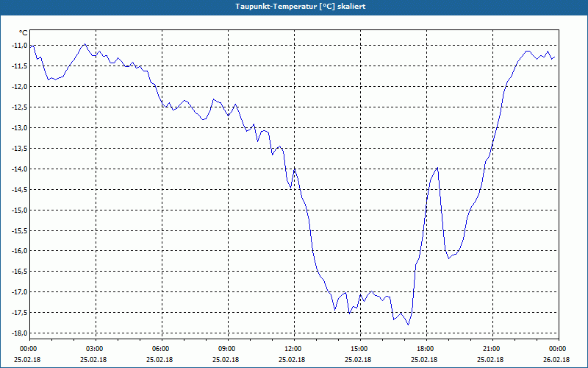Select the '-14,5' Y-axis label
Image resolution: width=588 pixels, height=368 pixels.
pyautogui.click(x=20, y=190)
